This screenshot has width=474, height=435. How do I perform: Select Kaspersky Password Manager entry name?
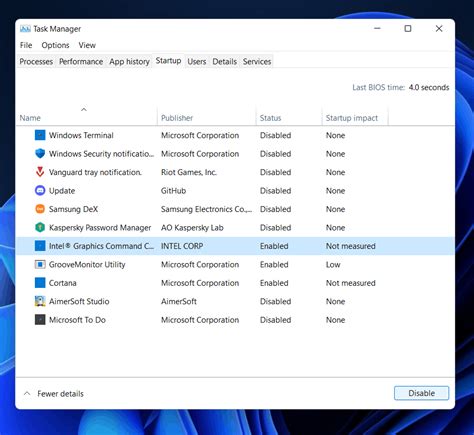[100, 228]
